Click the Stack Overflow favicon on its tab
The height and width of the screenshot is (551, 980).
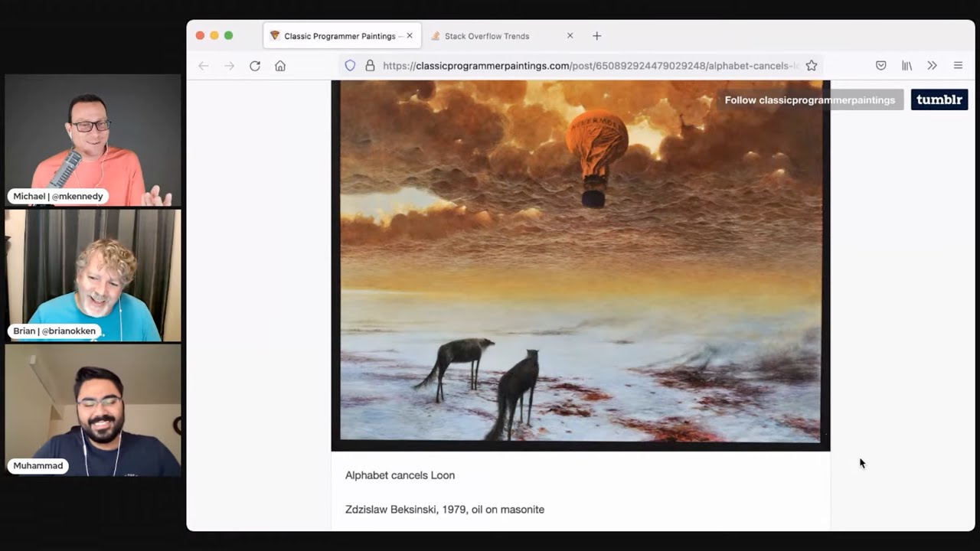[x=436, y=35]
